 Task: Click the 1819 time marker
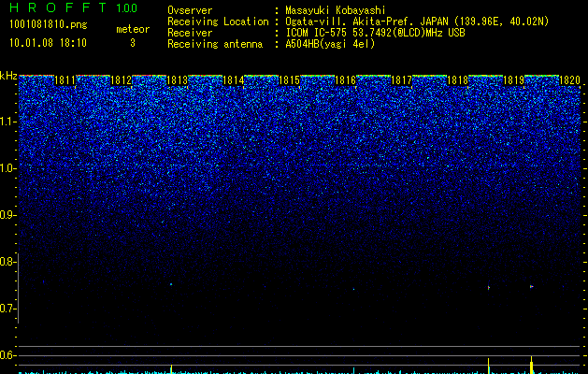coord(514,80)
